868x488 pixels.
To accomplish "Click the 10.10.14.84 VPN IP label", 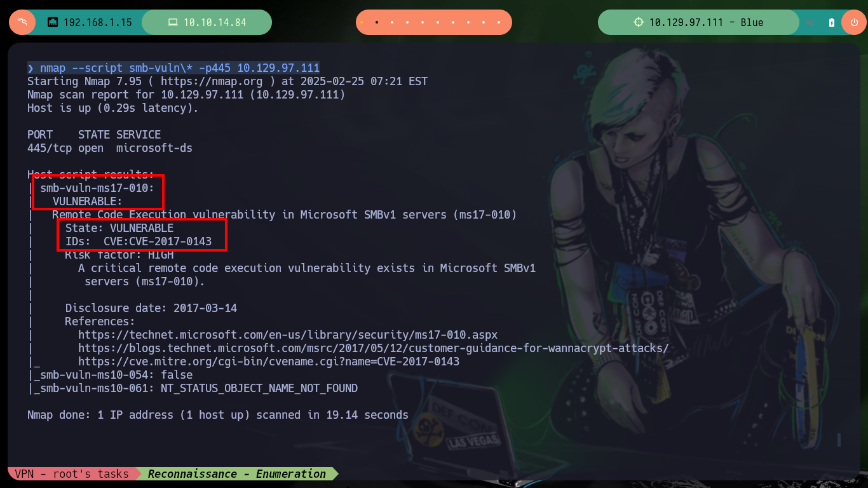I will pos(215,22).
